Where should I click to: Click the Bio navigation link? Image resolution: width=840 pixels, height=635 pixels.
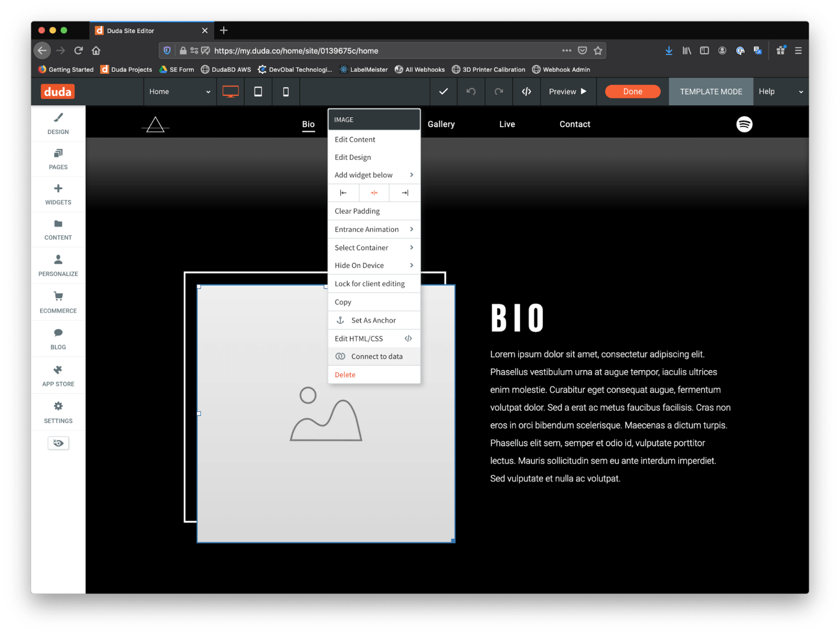coord(308,124)
